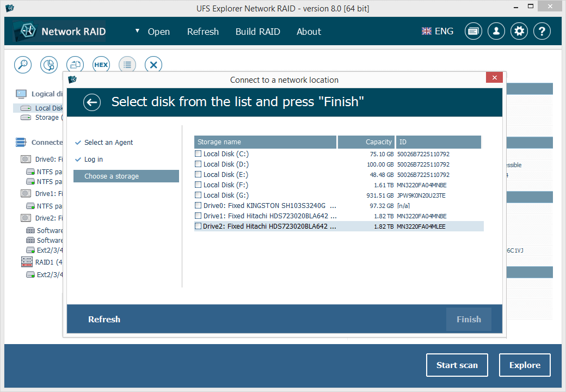Check the Drive0 Fixed KINGSTON storage checkbox
This screenshot has height=392, width=566.
click(x=198, y=205)
